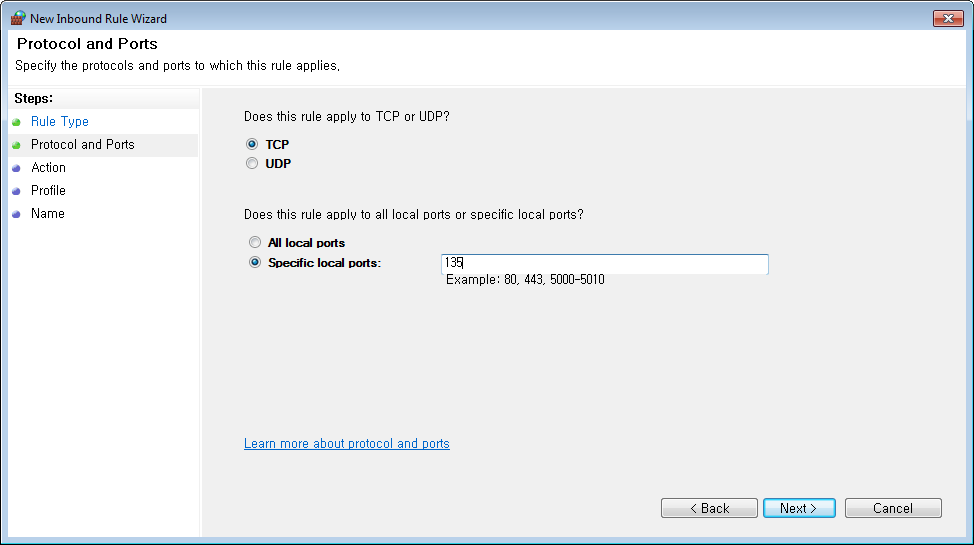Click the blue bullet beside Action step
Image resolution: width=974 pixels, height=545 pixels.
click(17, 168)
